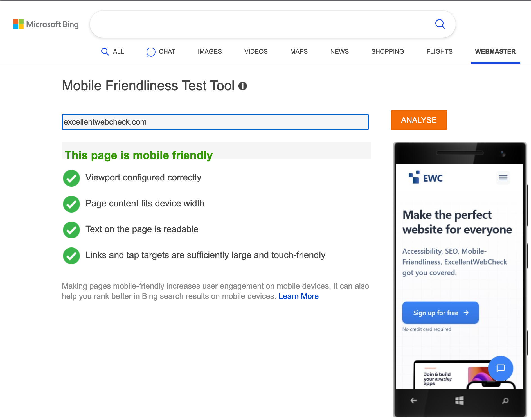Click the info icon beside Mobile Friendliness Test Tool
Image resolution: width=531 pixels, height=420 pixels.
[x=243, y=86]
